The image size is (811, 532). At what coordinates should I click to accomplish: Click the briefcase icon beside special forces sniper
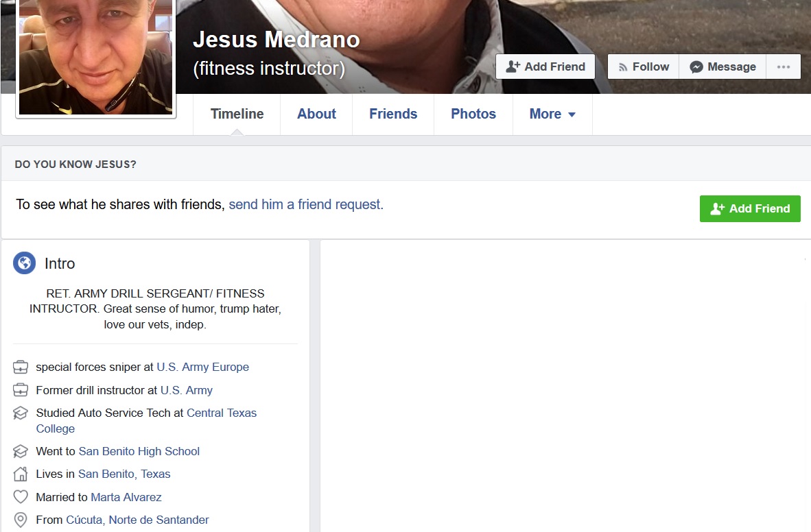tap(21, 367)
